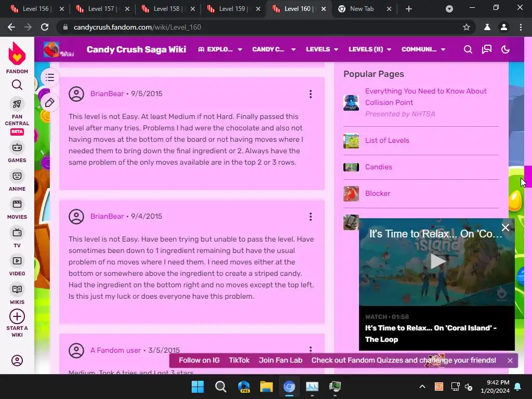Expand the Levels dropdown menu
The image size is (532, 399).
pos(322,49)
